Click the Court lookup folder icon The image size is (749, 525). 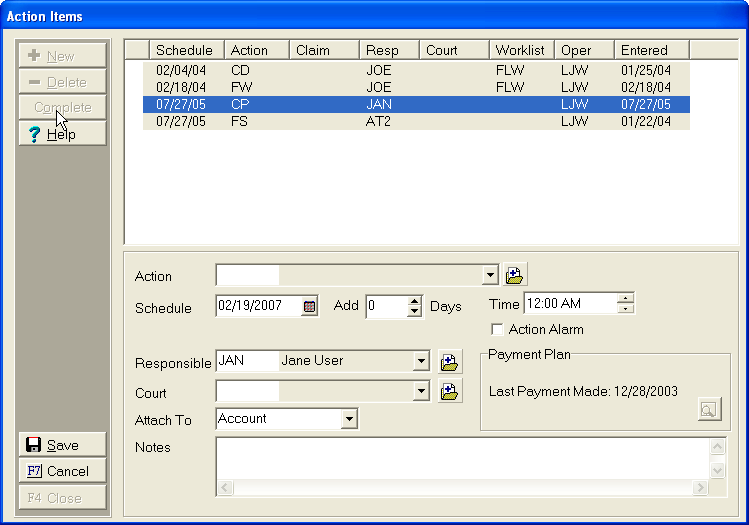(x=450, y=392)
